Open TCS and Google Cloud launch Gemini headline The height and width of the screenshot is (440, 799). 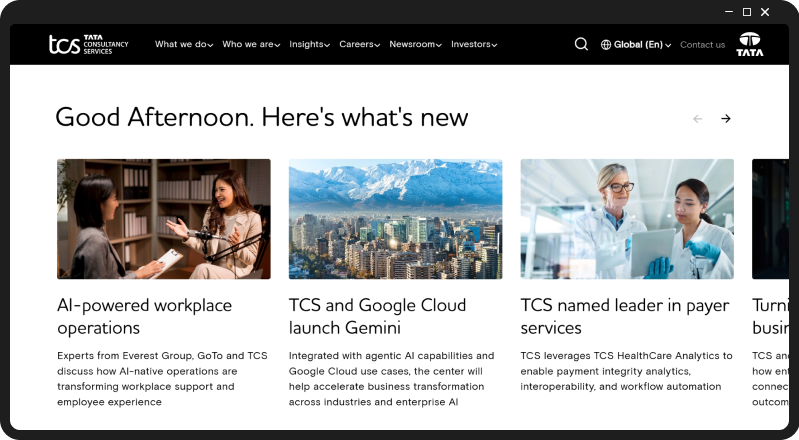(377, 316)
